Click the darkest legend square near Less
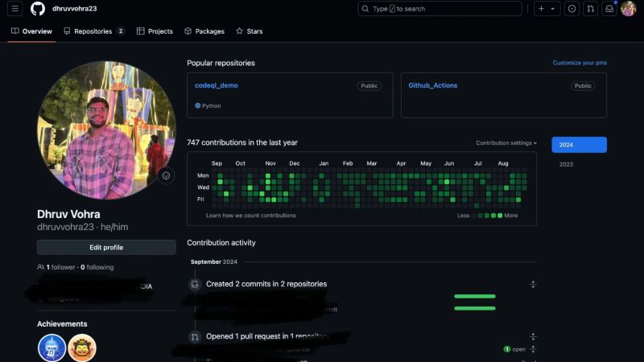Image resolution: width=644 pixels, height=362 pixels. pyautogui.click(x=473, y=216)
